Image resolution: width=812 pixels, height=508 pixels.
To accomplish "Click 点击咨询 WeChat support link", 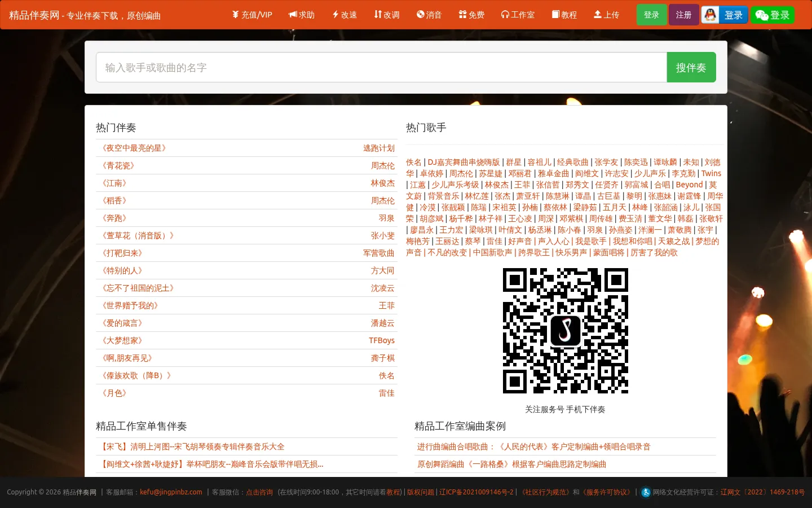I will 259,492.
